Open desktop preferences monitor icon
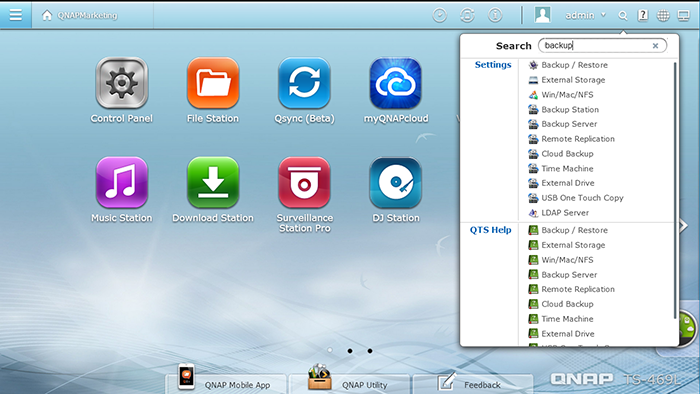This screenshot has width=700, height=394. click(683, 16)
